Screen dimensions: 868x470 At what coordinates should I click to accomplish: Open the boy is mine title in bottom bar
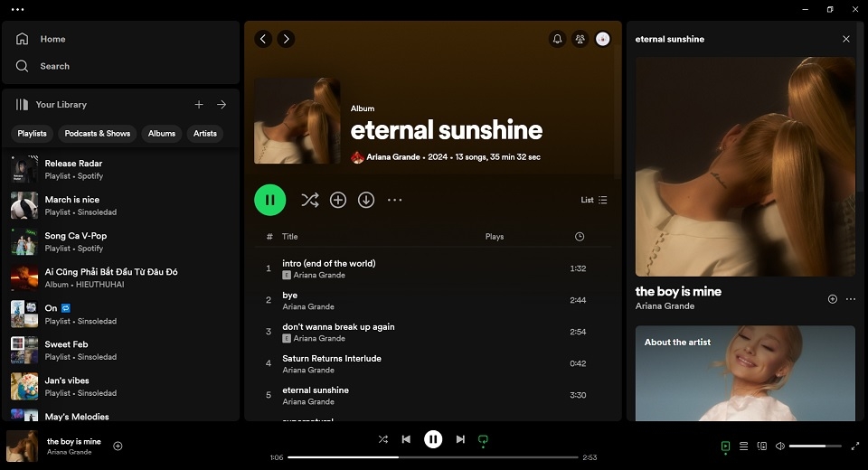(x=73, y=441)
